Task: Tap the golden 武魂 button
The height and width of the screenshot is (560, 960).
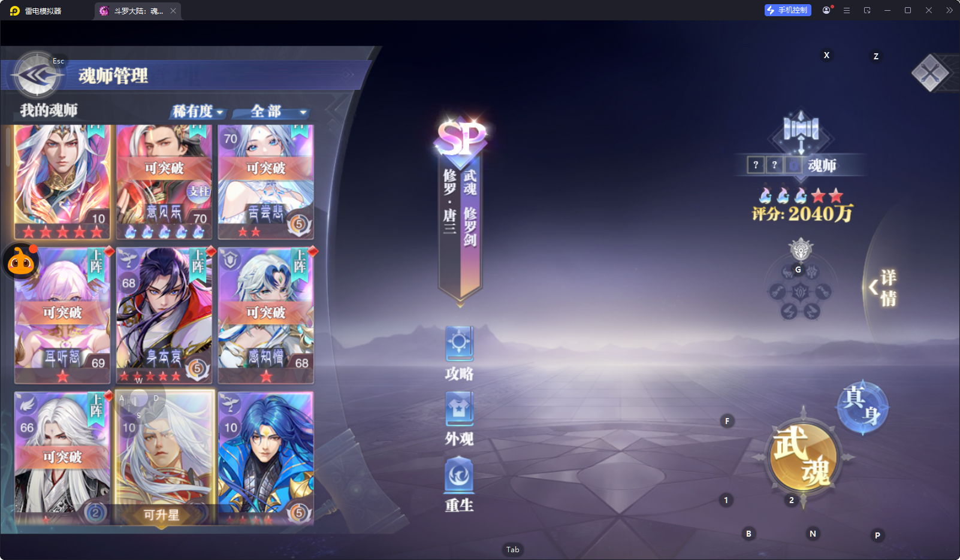Action: (803, 456)
